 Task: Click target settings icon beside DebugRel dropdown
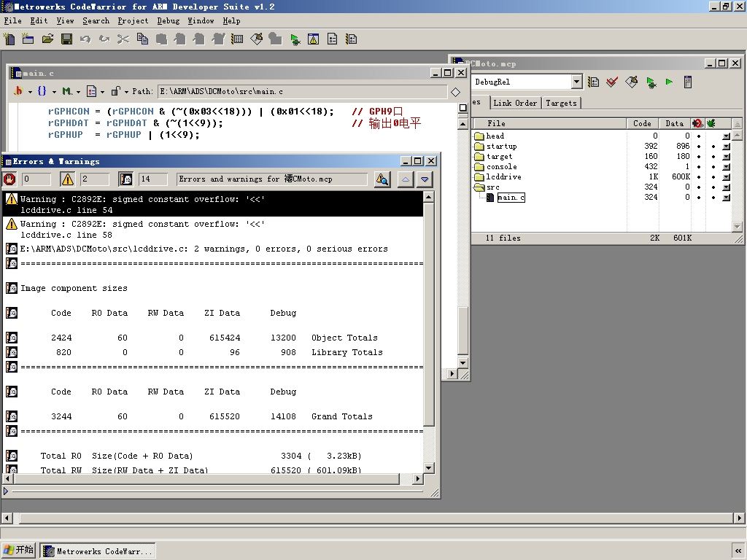pos(593,82)
